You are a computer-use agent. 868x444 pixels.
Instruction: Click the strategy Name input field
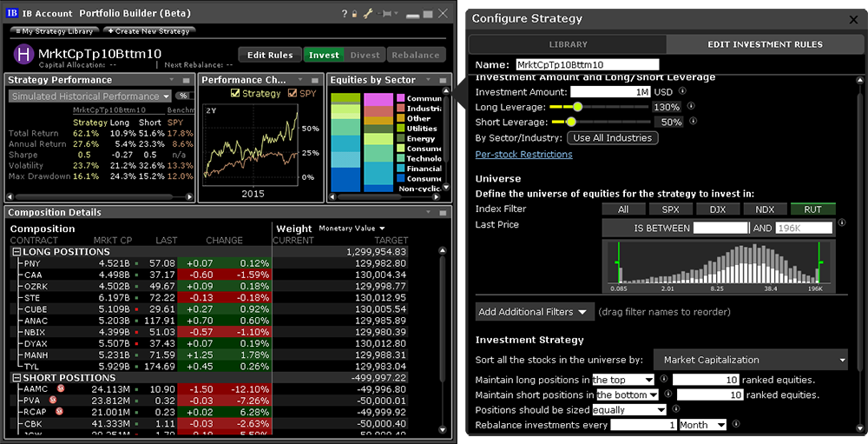(x=588, y=64)
